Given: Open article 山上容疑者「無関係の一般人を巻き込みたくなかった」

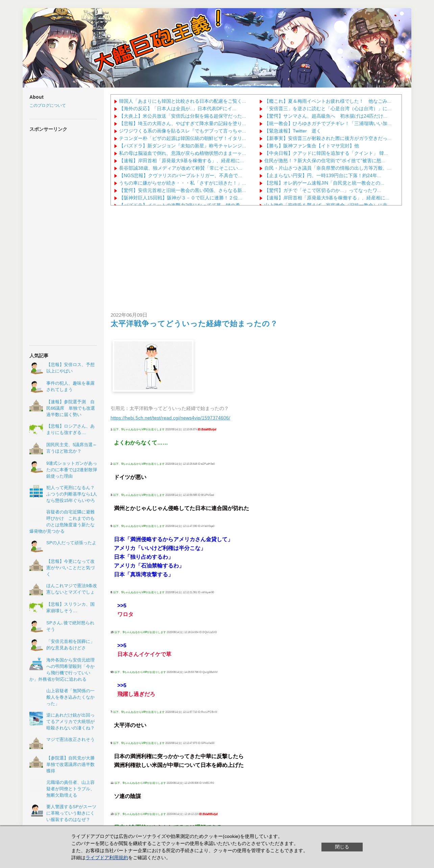Looking at the screenshot, I should (71, 697).
